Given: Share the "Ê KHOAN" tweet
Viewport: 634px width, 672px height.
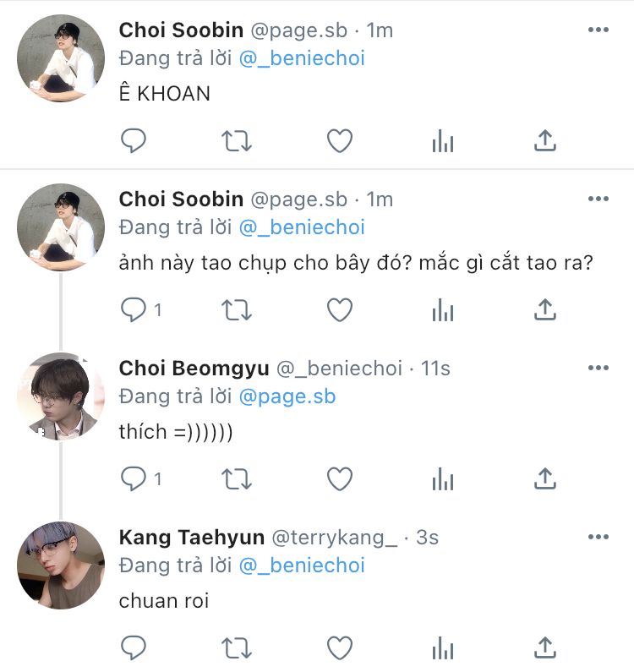Looking at the screenshot, I should click(x=546, y=141).
